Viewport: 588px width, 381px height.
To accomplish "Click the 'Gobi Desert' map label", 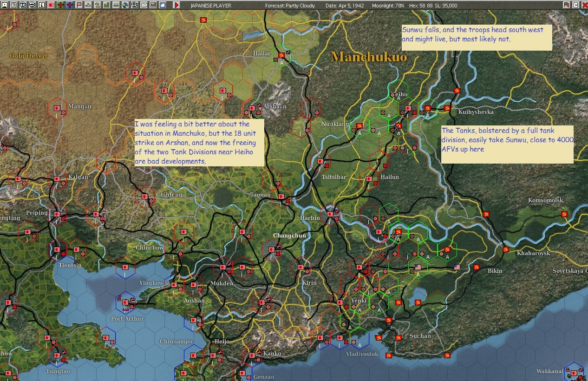I will click(x=29, y=56).
